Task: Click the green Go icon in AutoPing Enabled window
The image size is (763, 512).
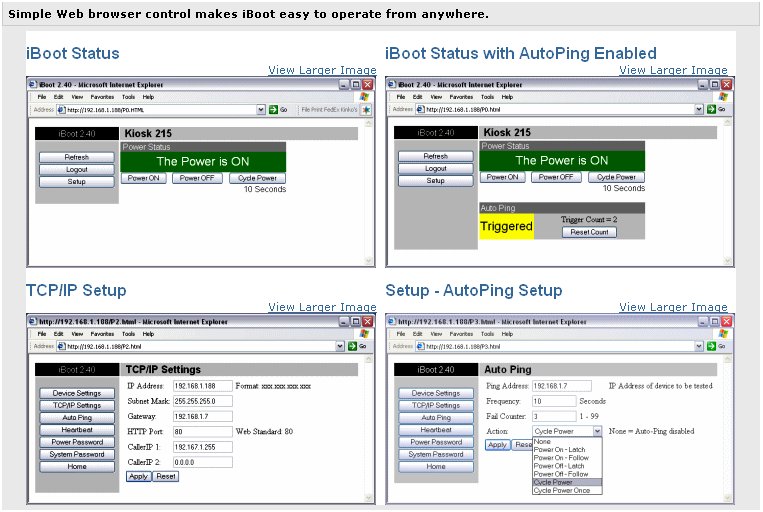Action: 711,109
